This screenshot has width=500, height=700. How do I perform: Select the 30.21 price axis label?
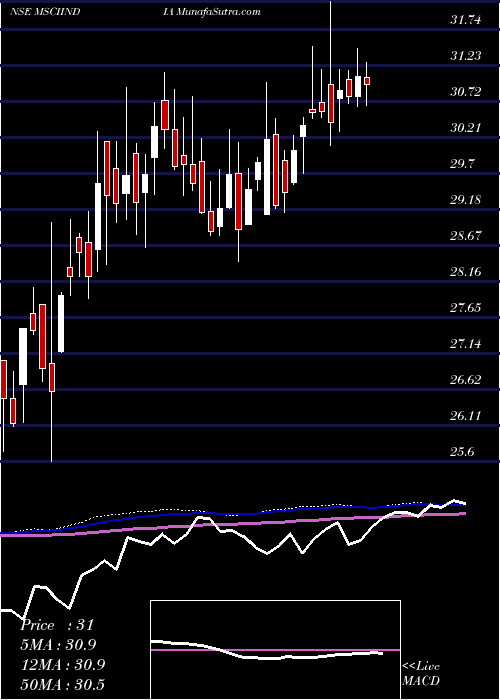point(466,128)
